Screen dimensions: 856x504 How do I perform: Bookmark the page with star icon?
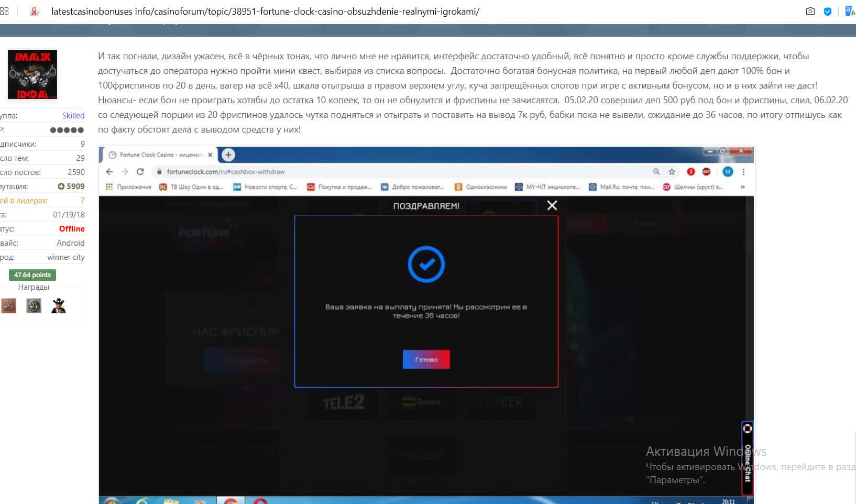(672, 171)
